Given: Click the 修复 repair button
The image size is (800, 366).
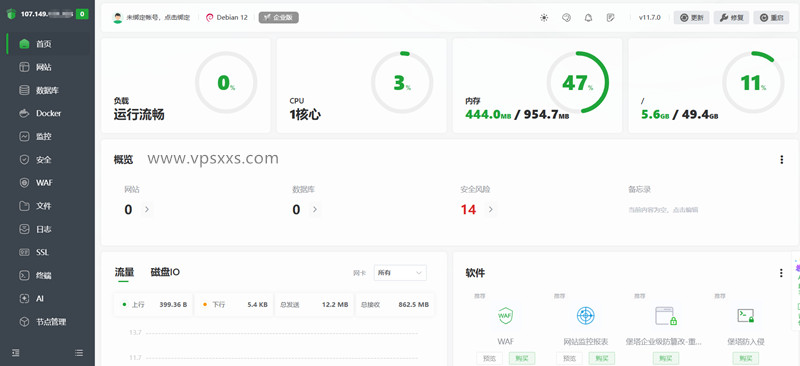Looking at the screenshot, I should click(731, 18).
